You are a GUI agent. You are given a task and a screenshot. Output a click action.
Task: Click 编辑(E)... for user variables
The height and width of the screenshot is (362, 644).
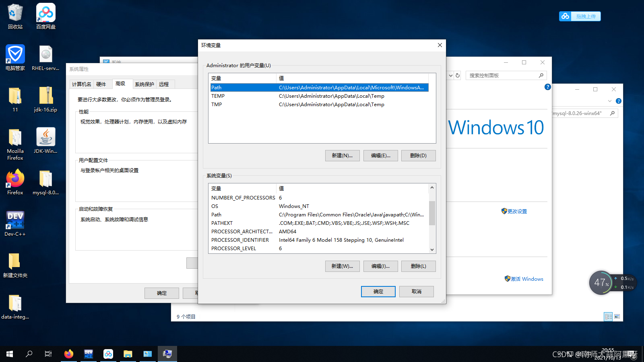click(381, 156)
